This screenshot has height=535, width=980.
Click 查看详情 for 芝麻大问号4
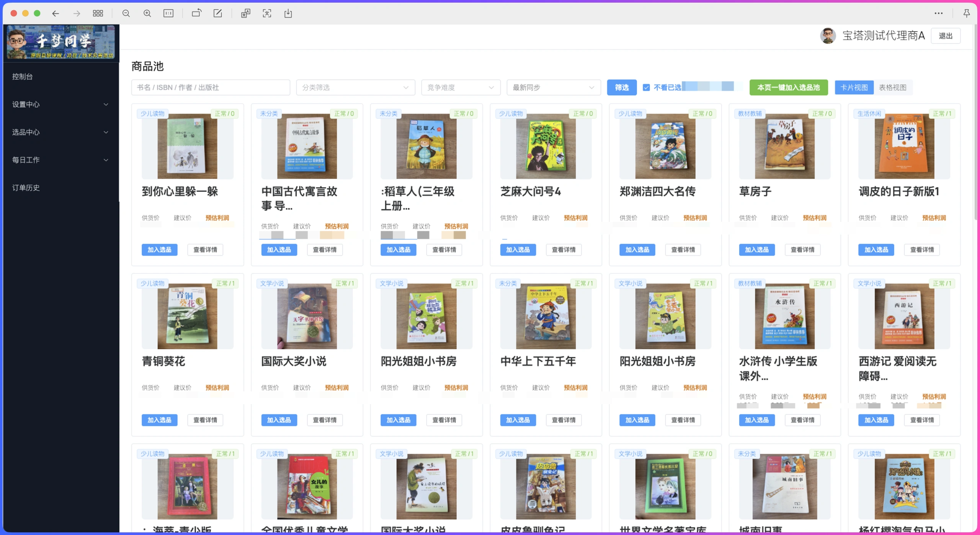tap(563, 250)
